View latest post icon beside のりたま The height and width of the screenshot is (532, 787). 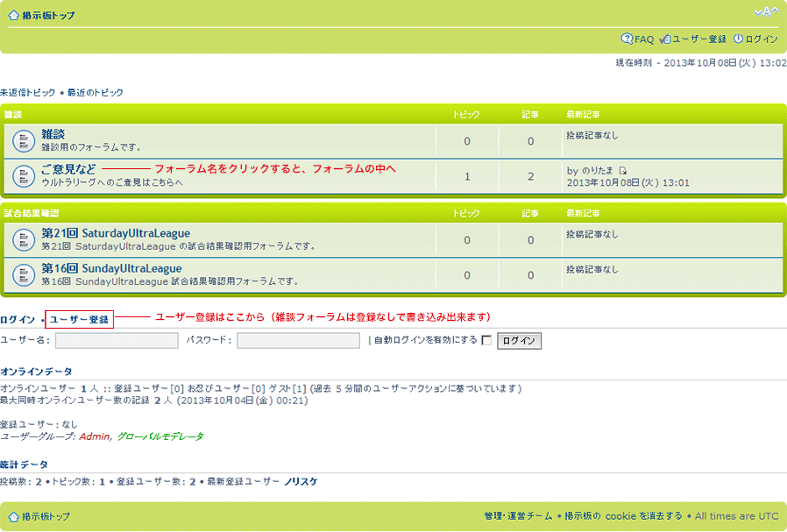(622, 171)
